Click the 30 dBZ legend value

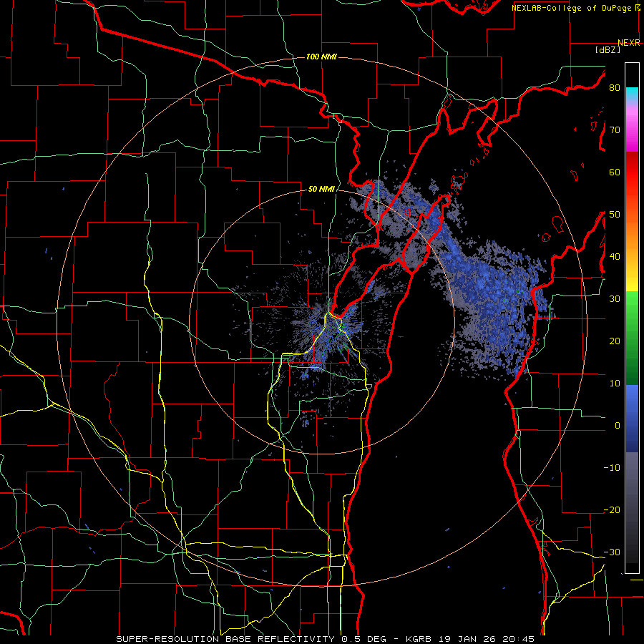[x=615, y=298]
